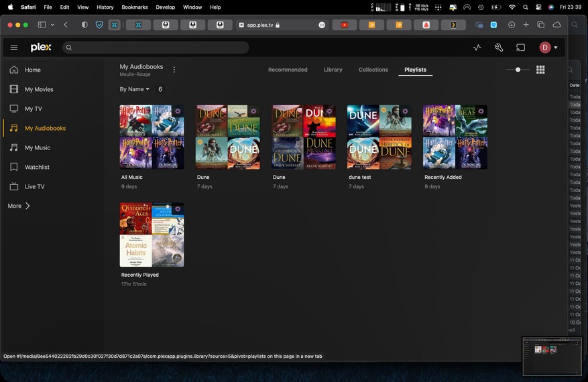The height and width of the screenshot is (382, 588).
Task: Open the Safari downloads button
Action: tap(512, 25)
